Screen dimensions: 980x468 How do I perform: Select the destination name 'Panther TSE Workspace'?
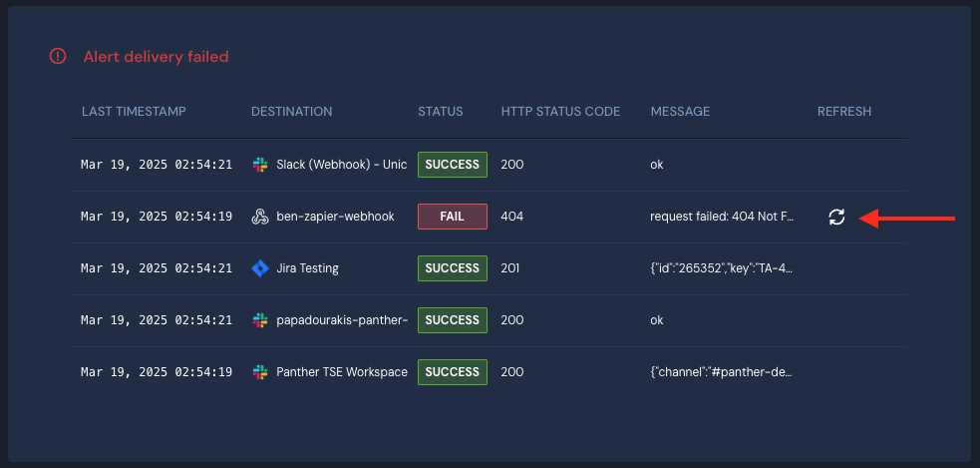click(x=342, y=372)
